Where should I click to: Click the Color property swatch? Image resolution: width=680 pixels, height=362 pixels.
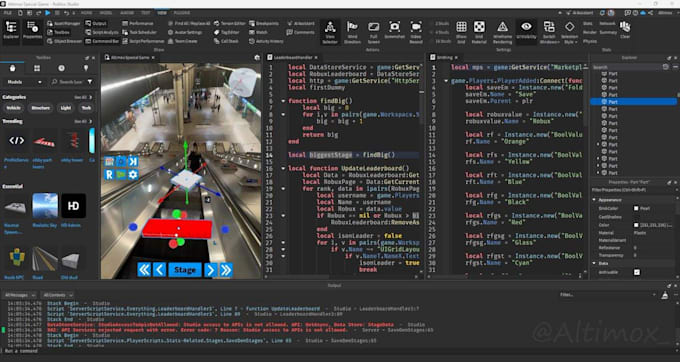point(636,225)
